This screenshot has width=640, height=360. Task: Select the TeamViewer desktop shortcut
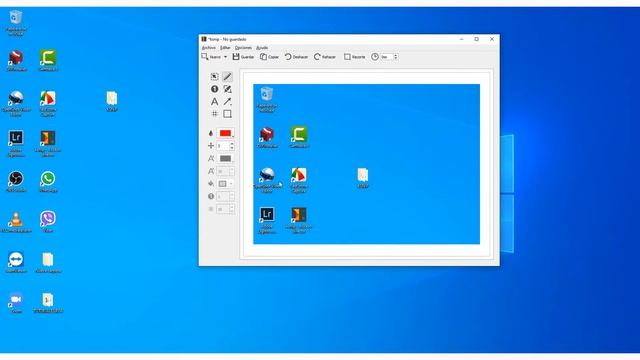pos(16,262)
